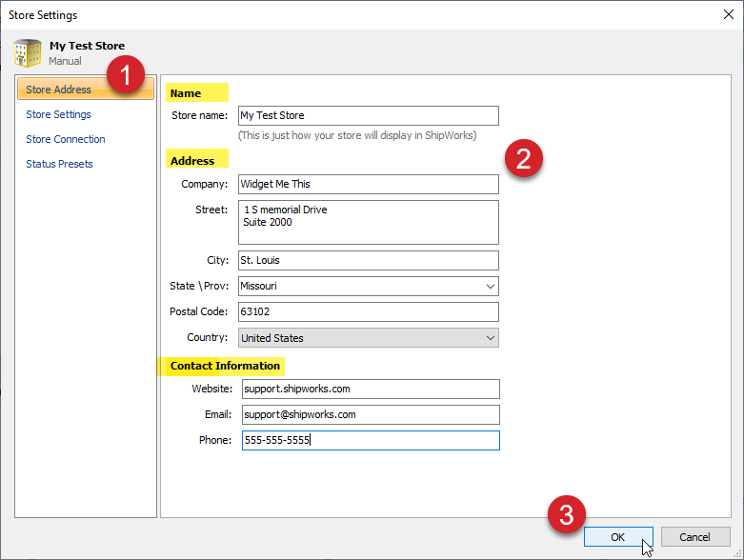
Task: Click the Postal Code input field
Action: pos(369,311)
